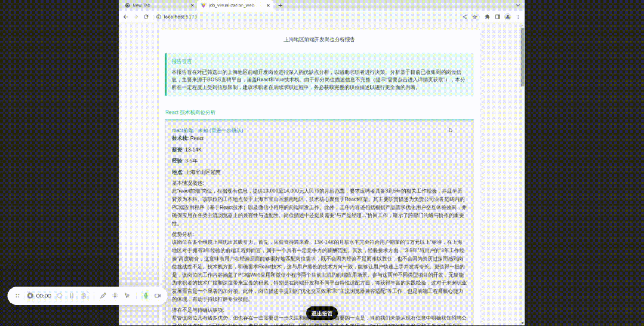The width and height of the screenshot is (644, 326).
Task: Open the Extensions puzzle icon
Action: [487, 17]
